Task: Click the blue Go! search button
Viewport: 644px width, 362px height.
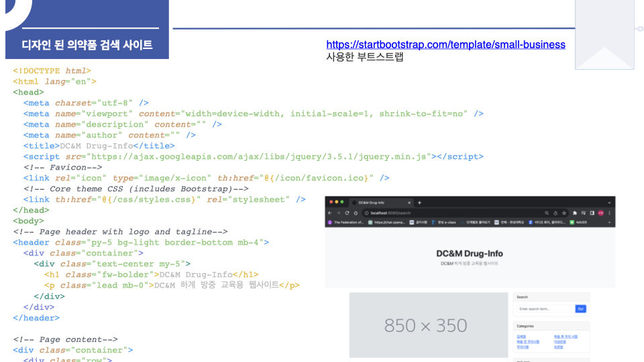Action: [580, 308]
